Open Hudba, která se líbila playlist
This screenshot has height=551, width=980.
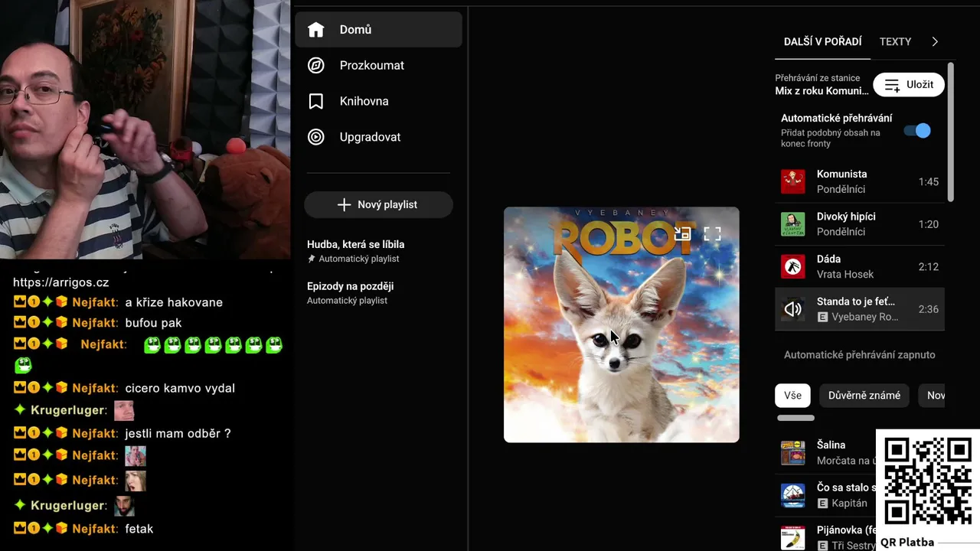(x=355, y=251)
